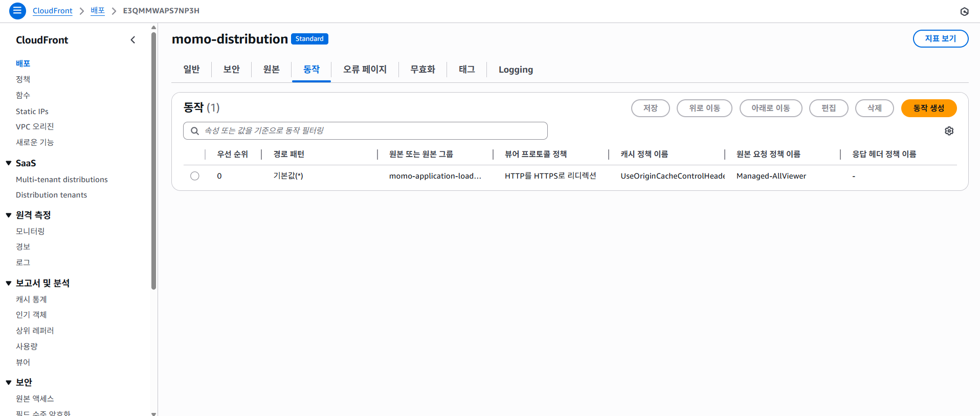Screen dimensions: 980x416
Task: Open 상위 레퍼러 in the sidebar
Action: click(35, 331)
